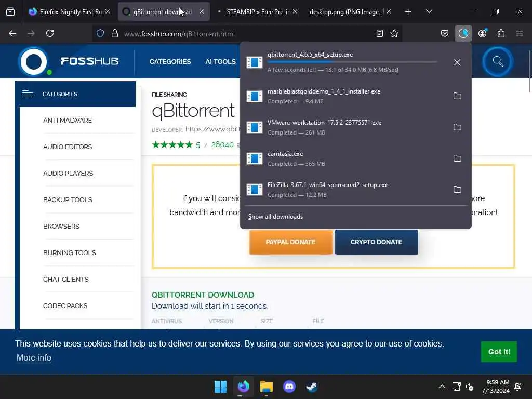532x399 pixels.
Task: Open Discord from the taskbar
Action: (289, 387)
